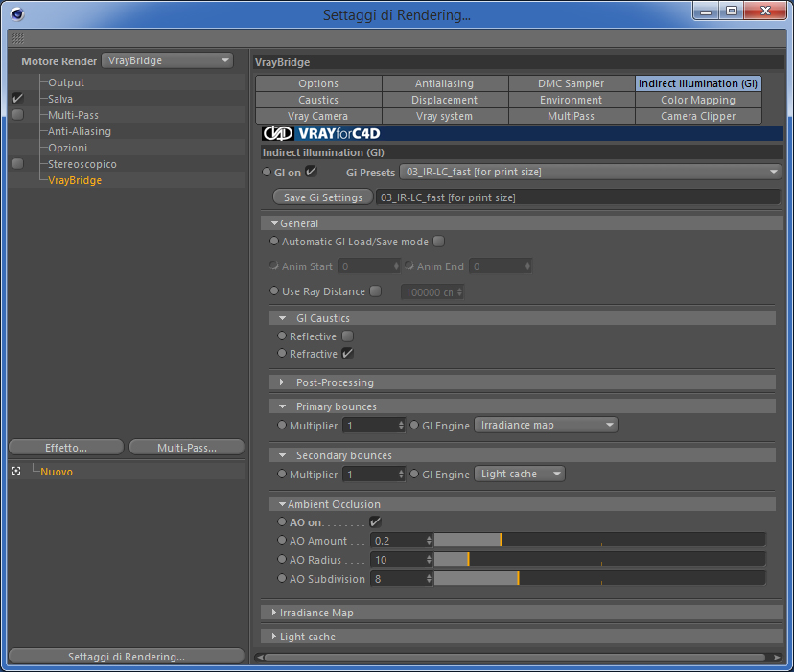Switch to the Vray Camera tab
The height and width of the screenshot is (672, 794).
(x=318, y=116)
